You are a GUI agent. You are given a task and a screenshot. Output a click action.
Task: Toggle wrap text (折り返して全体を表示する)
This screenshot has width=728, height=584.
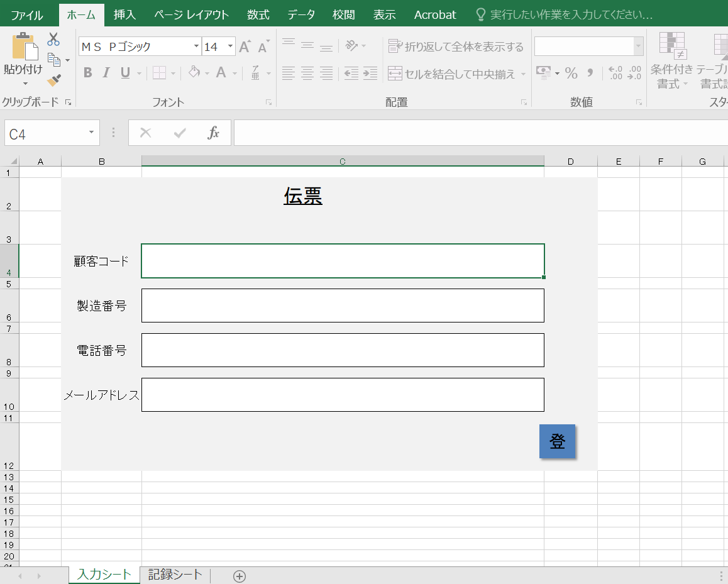[456, 47]
